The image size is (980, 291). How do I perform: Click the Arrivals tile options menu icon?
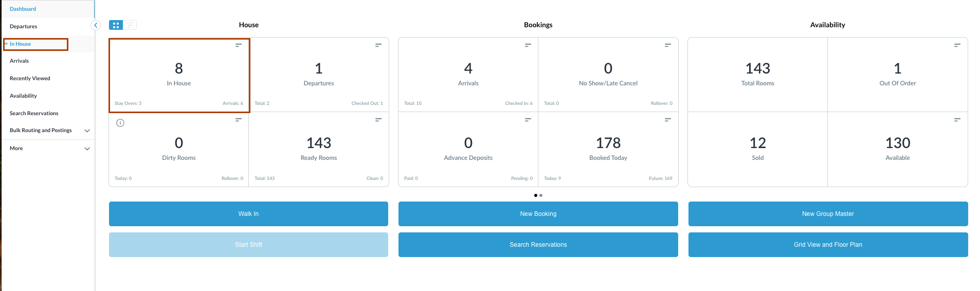(528, 45)
